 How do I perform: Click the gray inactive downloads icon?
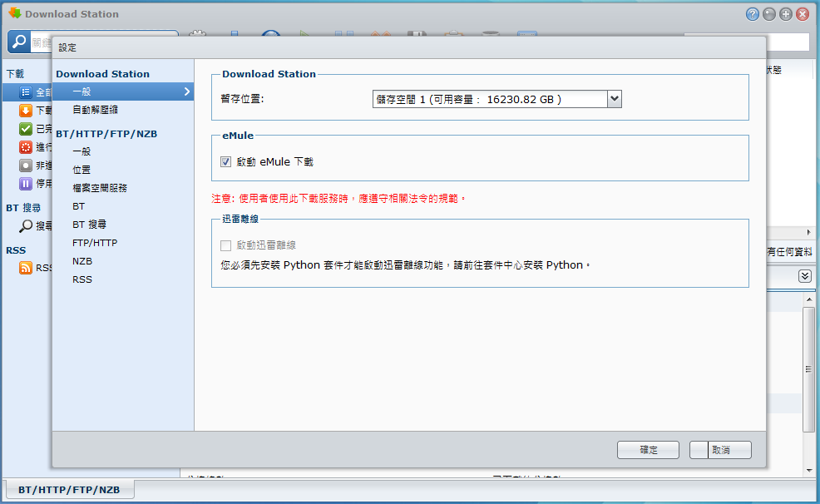[26, 166]
